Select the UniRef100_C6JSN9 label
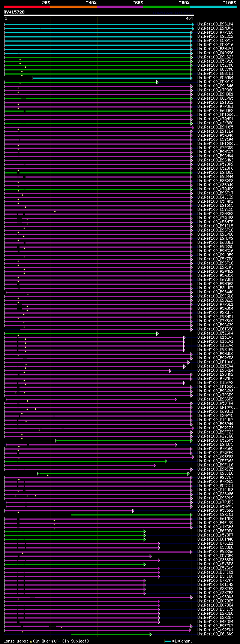240x644 pixels. 215,634
